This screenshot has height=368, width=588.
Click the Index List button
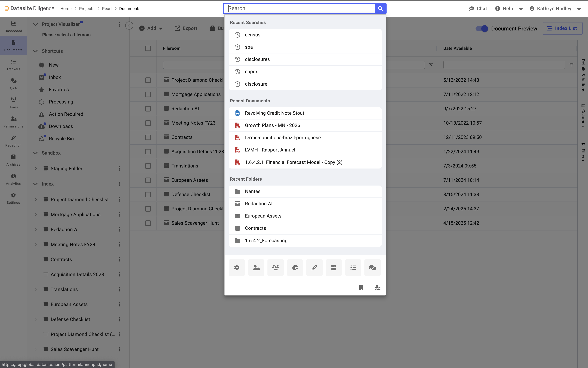562,28
